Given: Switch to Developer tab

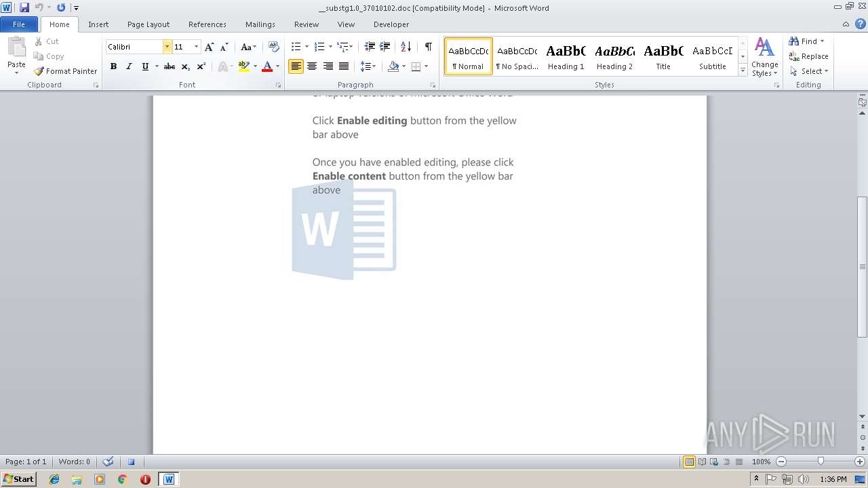Looking at the screenshot, I should click(391, 24).
